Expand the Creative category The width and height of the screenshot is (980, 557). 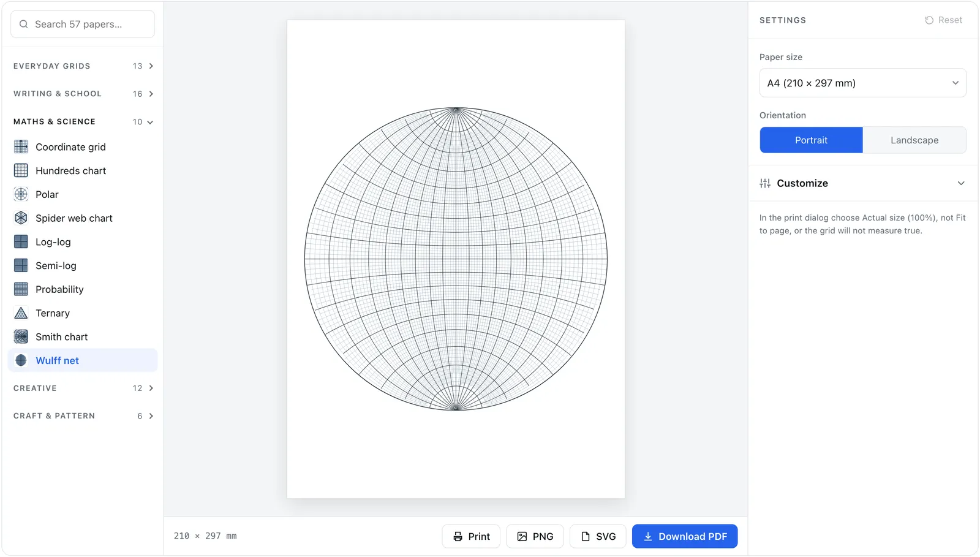(x=83, y=388)
